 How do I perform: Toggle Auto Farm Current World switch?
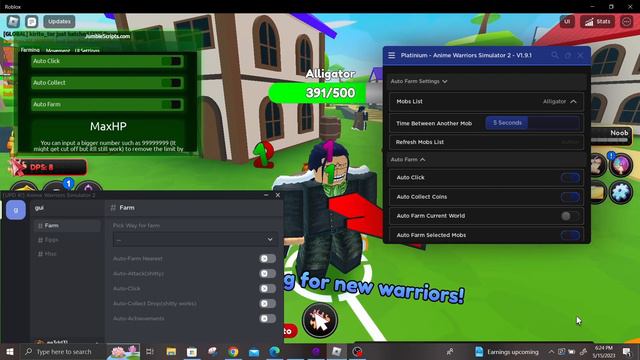(x=570, y=216)
